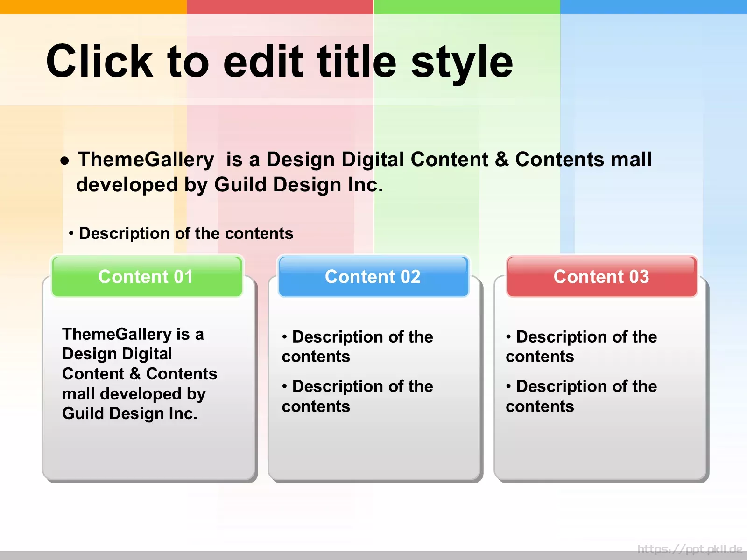This screenshot has height=560, width=747.
Task: Select first description bullet under Content 02
Action: pos(357,346)
